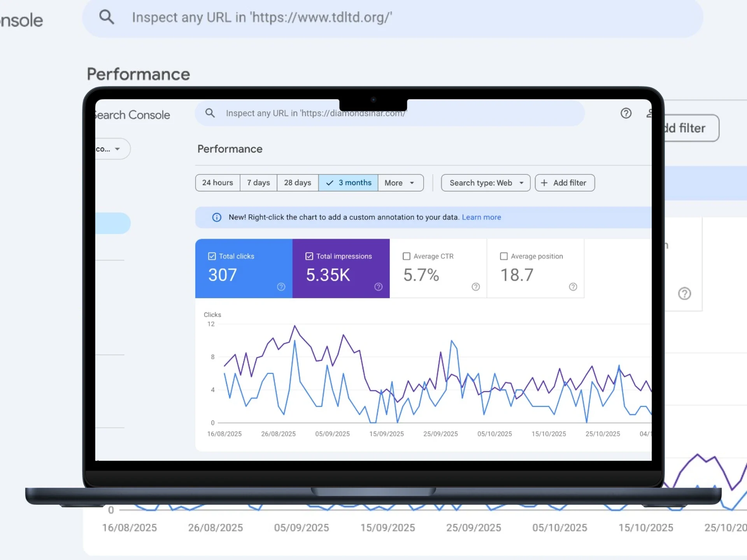The height and width of the screenshot is (560, 747).
Task: Enable the Average CTR checkbox
Action: (x=407, y=256)
